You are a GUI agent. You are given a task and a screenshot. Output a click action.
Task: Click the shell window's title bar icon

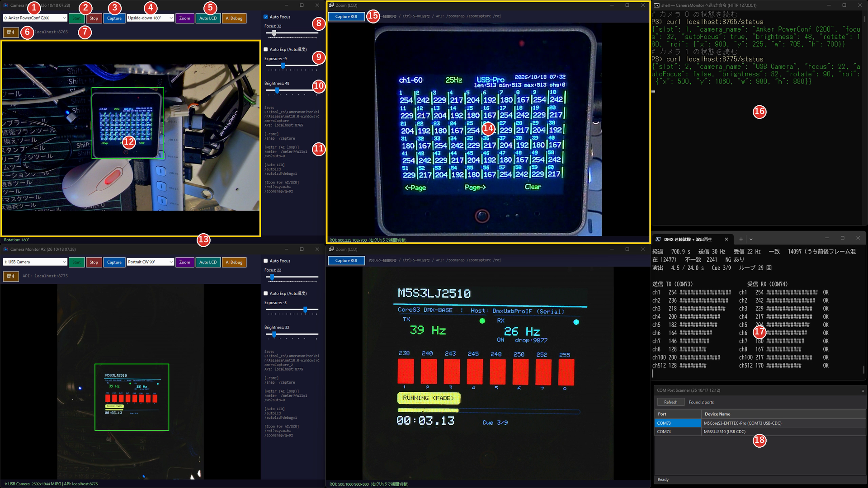tap(657, 5)
